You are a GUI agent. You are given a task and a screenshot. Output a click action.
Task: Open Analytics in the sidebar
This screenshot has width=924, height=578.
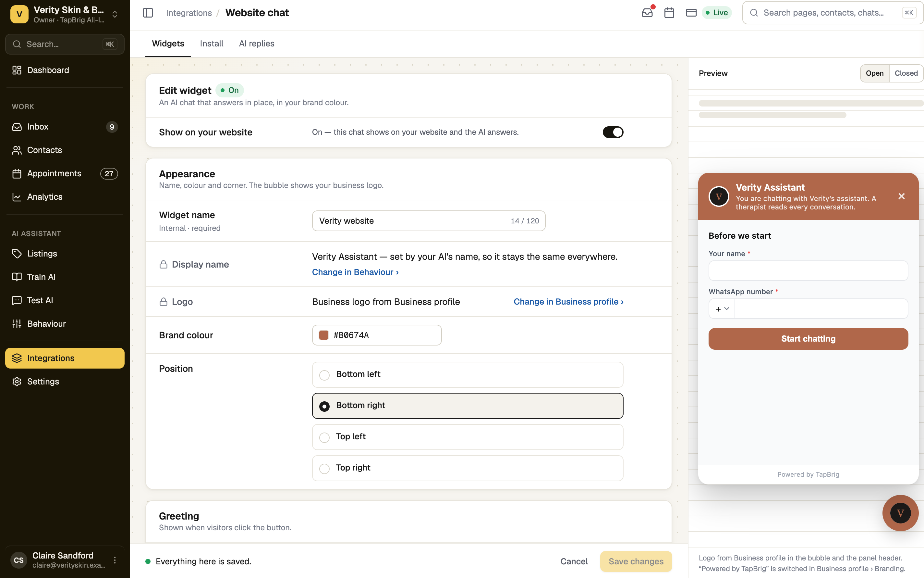pyautogui.click(x=65, y=197)
